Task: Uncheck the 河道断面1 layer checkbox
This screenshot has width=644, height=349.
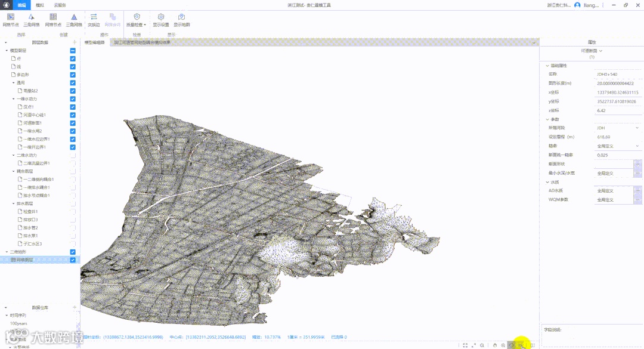Action: [73, 123]
